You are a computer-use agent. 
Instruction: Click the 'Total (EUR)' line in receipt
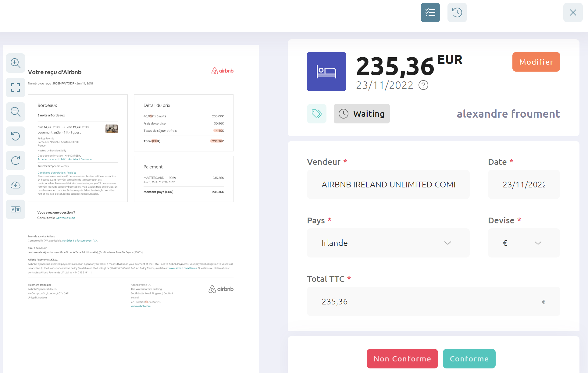(184, 141)
